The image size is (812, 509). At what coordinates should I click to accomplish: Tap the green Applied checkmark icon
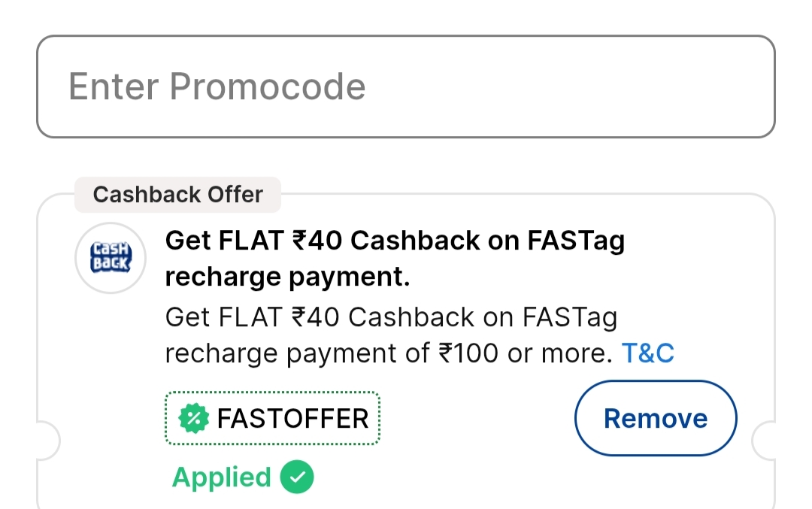tap(297, 477)
